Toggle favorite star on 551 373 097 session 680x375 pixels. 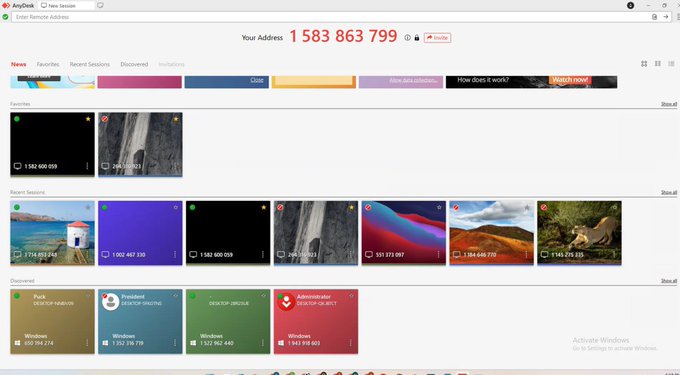pos(439,208)
